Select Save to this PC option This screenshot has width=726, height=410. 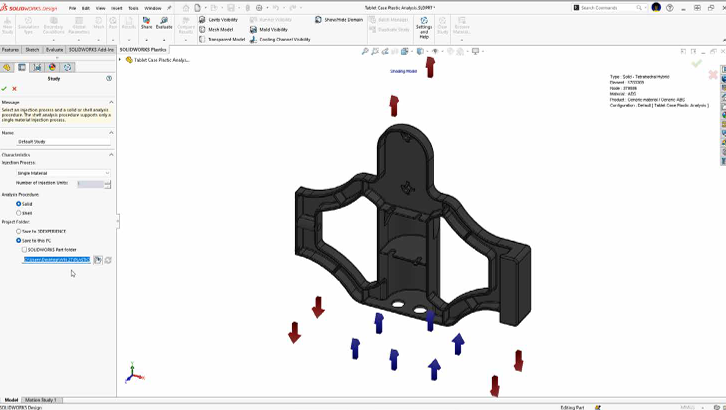coord(19,240)
